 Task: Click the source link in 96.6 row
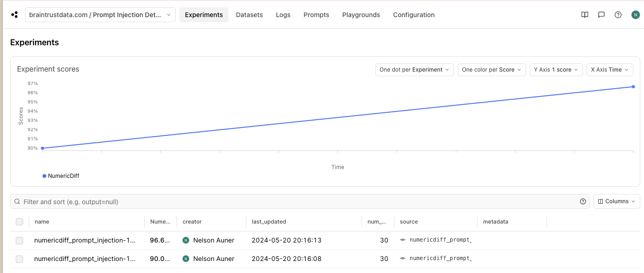[x=441, y=240]
